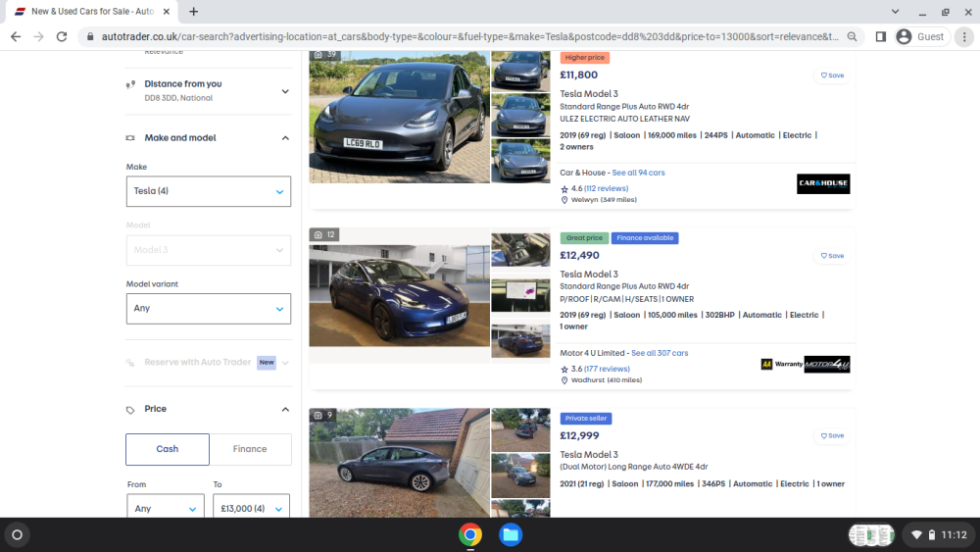Toggle the browser side panel icon

[x=881, y=37]
